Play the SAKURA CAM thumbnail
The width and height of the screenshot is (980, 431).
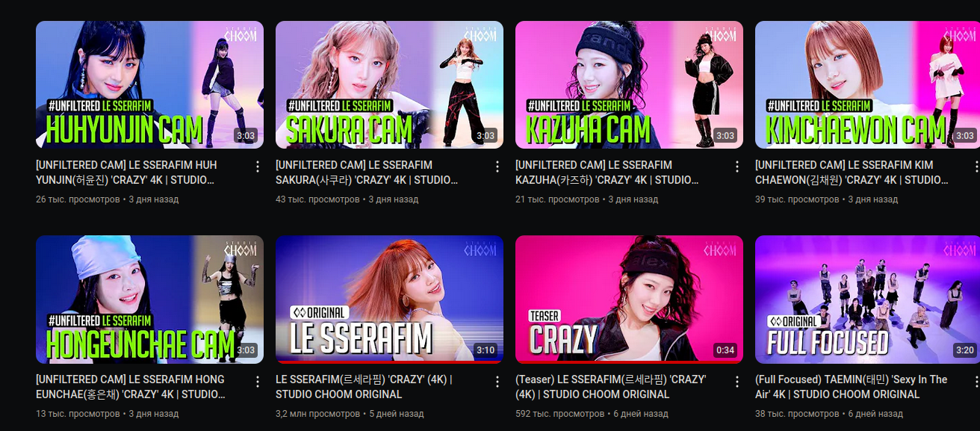pos(389,84)
